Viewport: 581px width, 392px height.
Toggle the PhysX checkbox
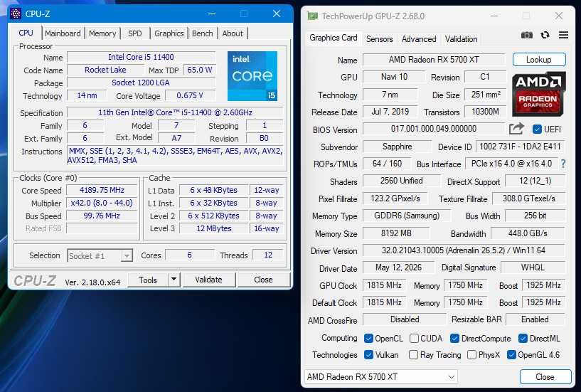pos(471,355)
